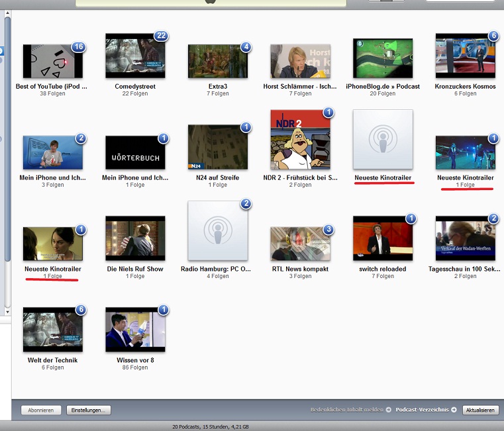Select the Extra3 podcast artwork
The width and height of the screenshot is (504, 431).
coord(218,61)
